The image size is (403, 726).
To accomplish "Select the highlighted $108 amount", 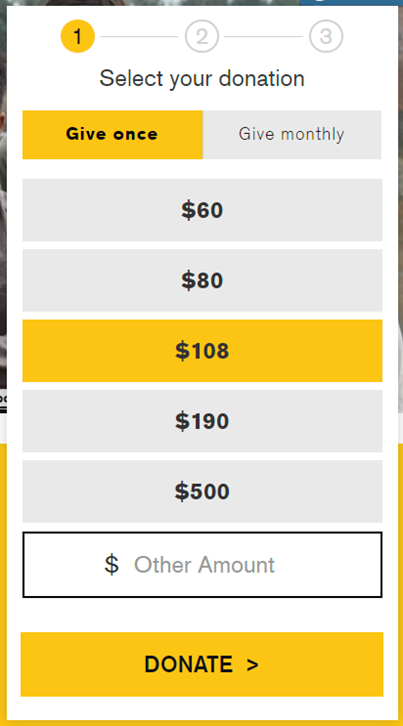I will tap(202, 351).
